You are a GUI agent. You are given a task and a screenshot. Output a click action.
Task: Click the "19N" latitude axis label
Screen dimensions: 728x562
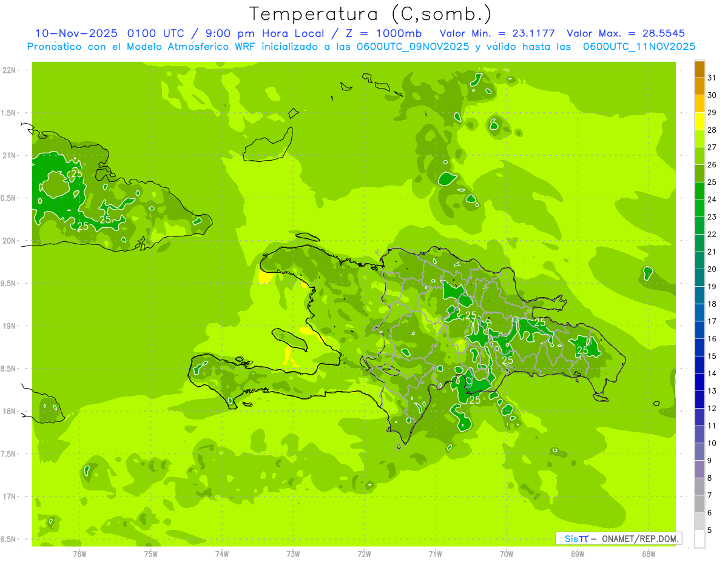pyautogui.click(x=10, y=326)
